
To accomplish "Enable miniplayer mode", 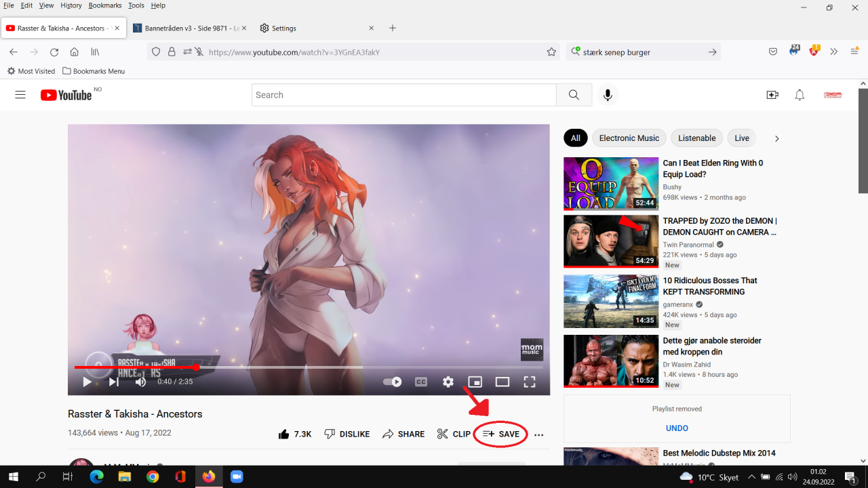I will (x=475, y=382).
